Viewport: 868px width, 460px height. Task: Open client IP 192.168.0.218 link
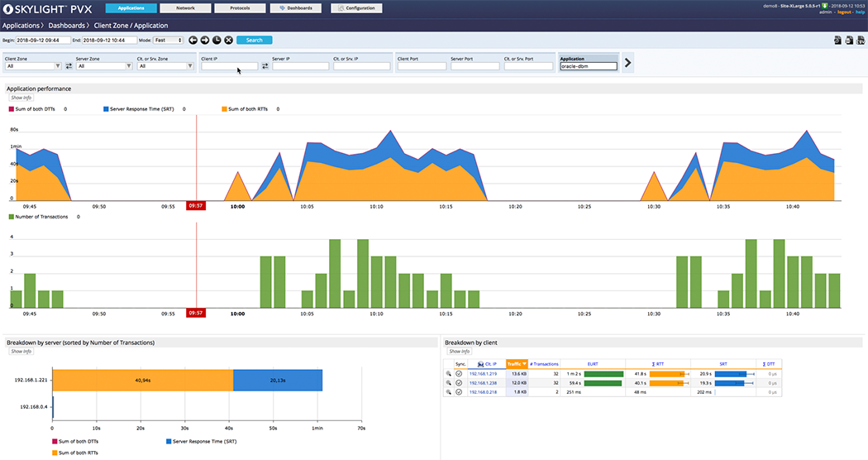click(483, 392)
